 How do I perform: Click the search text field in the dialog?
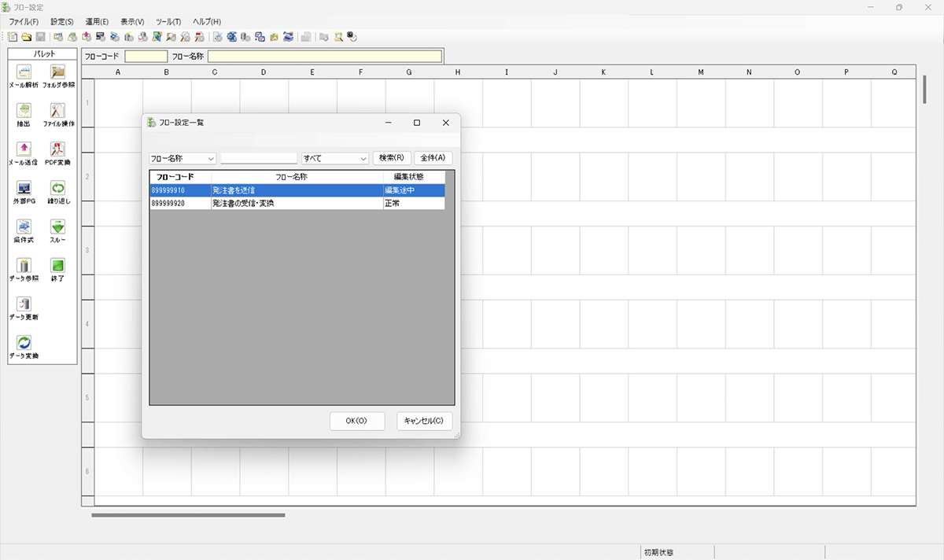[259, 158]
